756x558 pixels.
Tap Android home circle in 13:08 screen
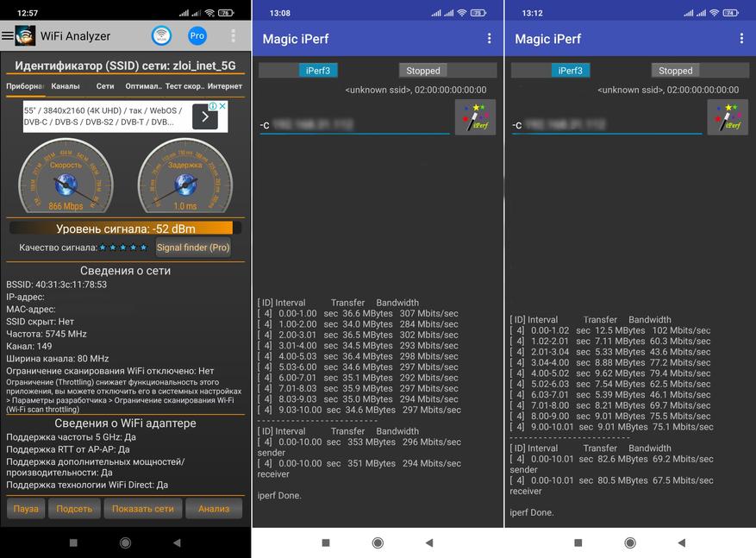coord(378,543)
